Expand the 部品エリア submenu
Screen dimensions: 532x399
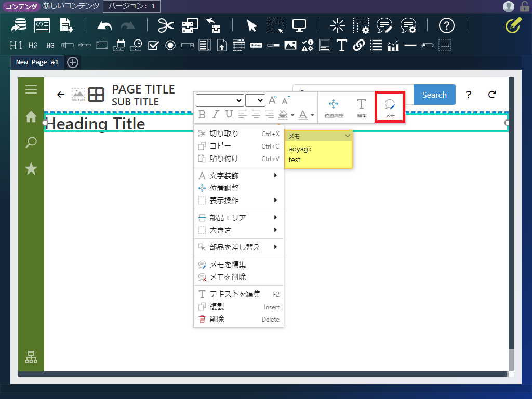coord(238,218)
